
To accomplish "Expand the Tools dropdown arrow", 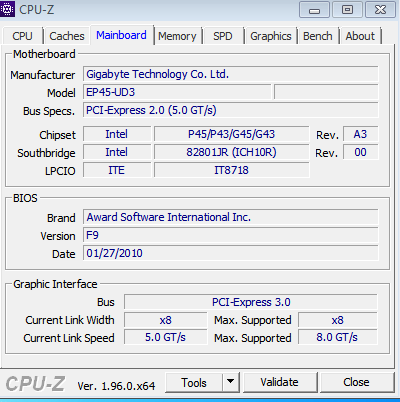I will click(231, 382).
